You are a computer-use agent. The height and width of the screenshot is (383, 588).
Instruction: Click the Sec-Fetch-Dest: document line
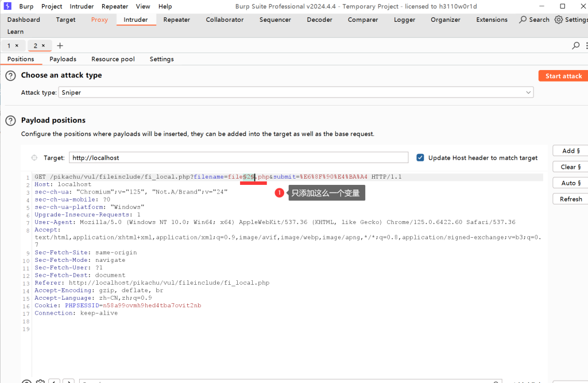pyautogui.click(x=80, y=275)
